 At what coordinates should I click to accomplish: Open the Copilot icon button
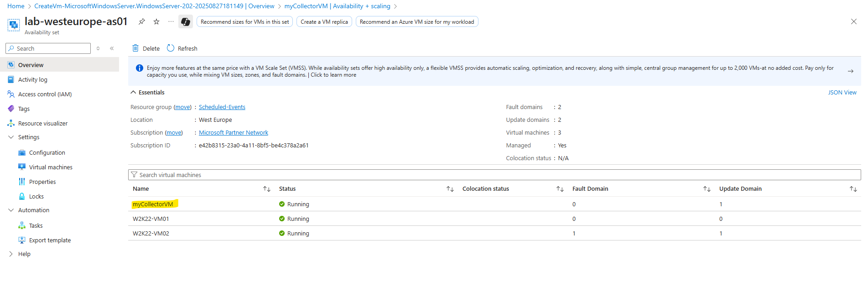[186, 21]
